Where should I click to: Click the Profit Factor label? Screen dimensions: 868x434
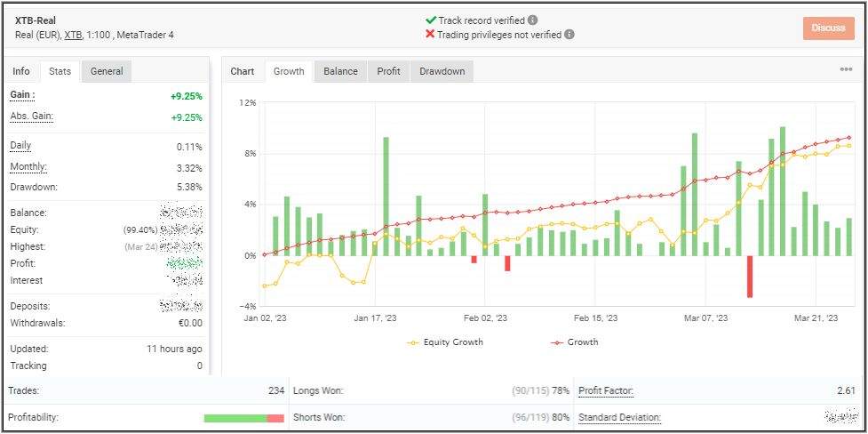pos(606,390)
